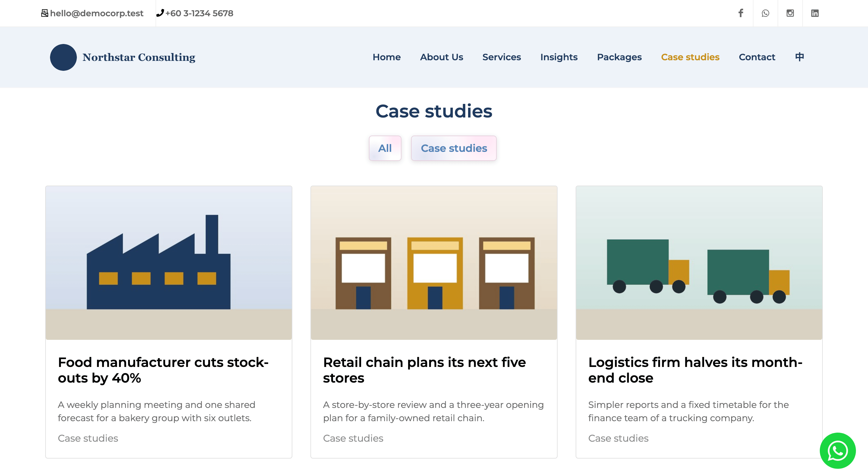Click the email envelope icon
The width and height of the screenshot is (868, 476).
click(45, 13)
